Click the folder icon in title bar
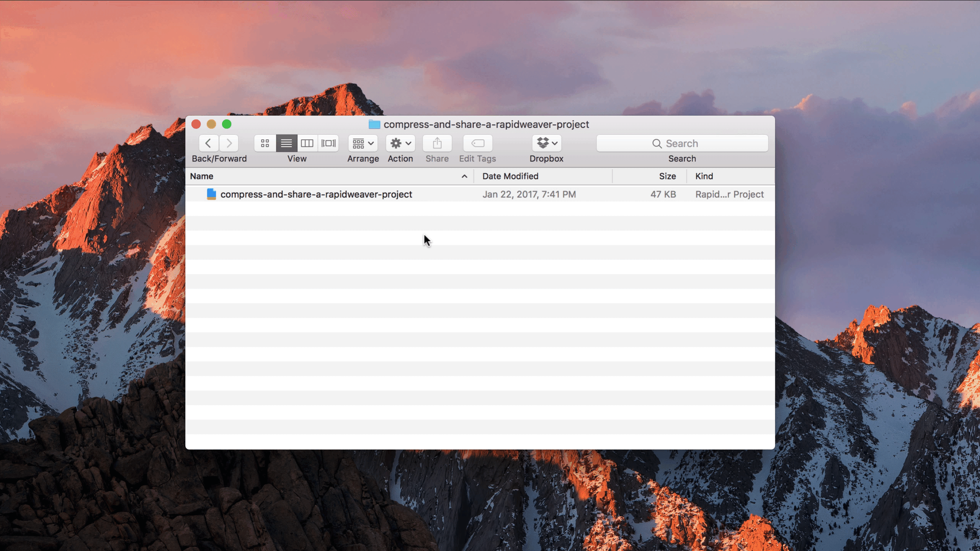The height and width of the screenshot is (551, 980). coord(374,124)
